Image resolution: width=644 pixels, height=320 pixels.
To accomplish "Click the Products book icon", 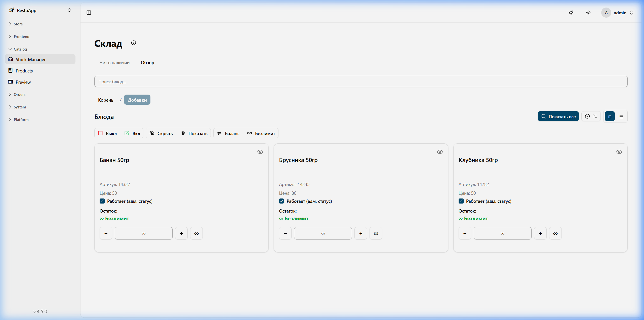I will pos(10,70).
